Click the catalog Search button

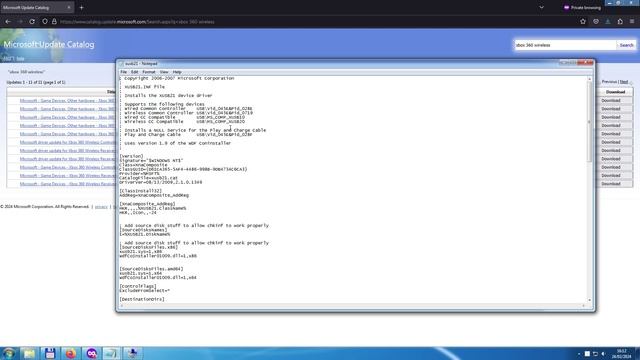(626, 45)
